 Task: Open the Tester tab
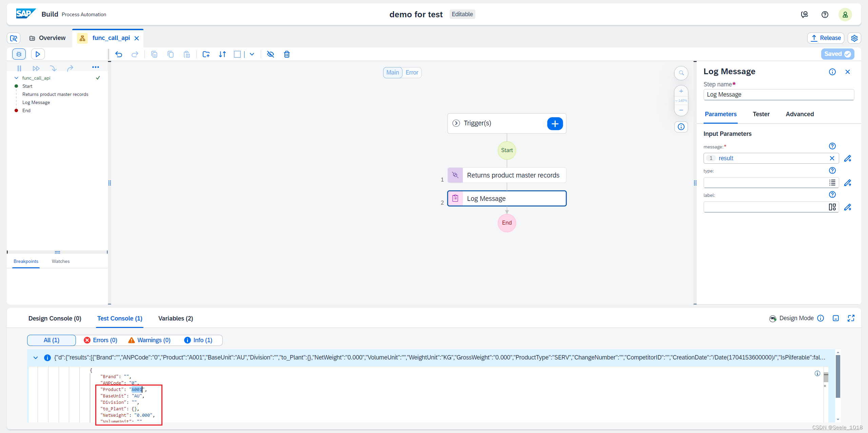[x=761, y=114]
